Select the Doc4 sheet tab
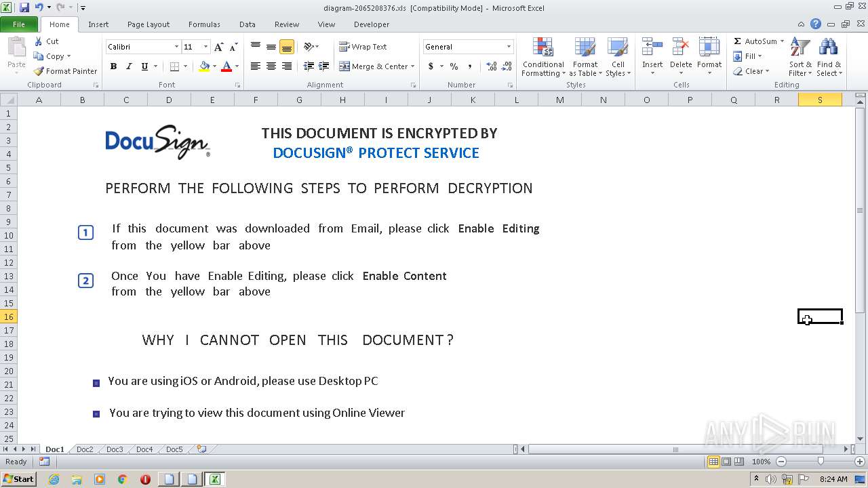 click(x=144, y=449)
